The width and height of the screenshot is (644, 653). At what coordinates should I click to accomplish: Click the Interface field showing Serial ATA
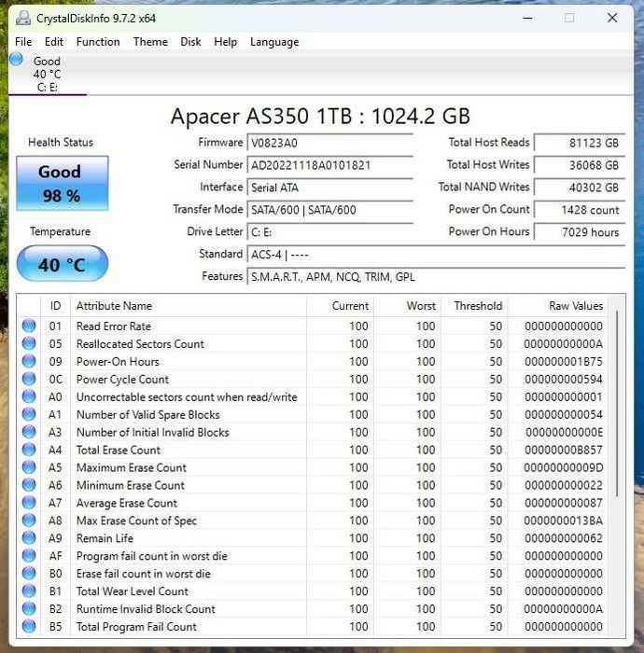tap(329, 188)
